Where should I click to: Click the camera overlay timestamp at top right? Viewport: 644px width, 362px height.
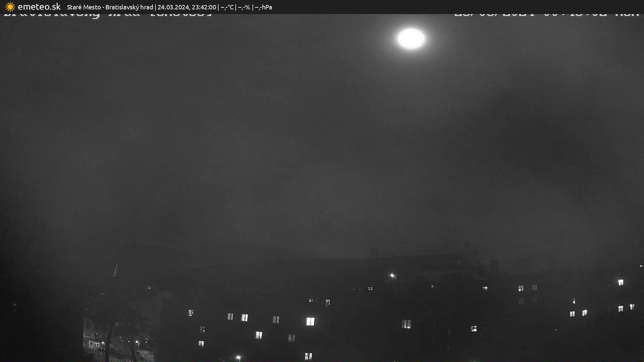(546, 15)
